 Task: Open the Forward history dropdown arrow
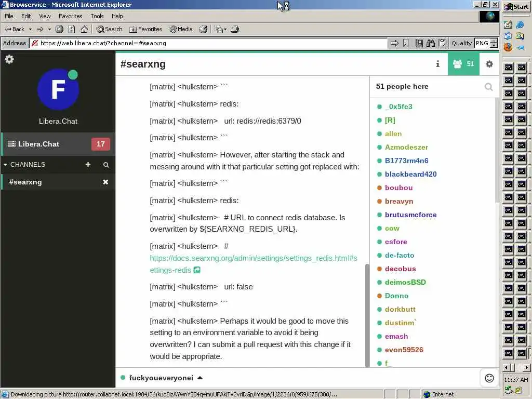(x=49, y=29)
